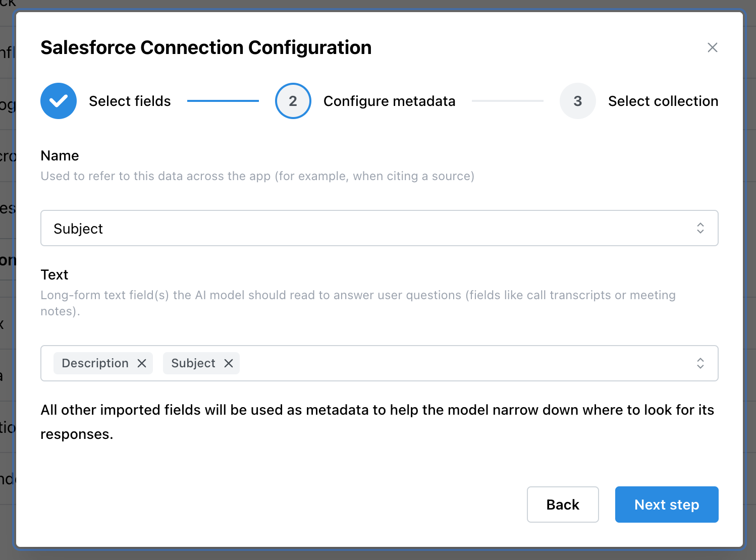Click the step 3 circle indicator
Screen dimensions: 756x560
coord(577,101)
